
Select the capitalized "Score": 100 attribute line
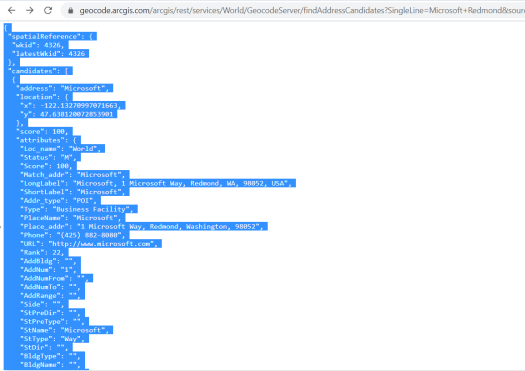pos(48,166)
